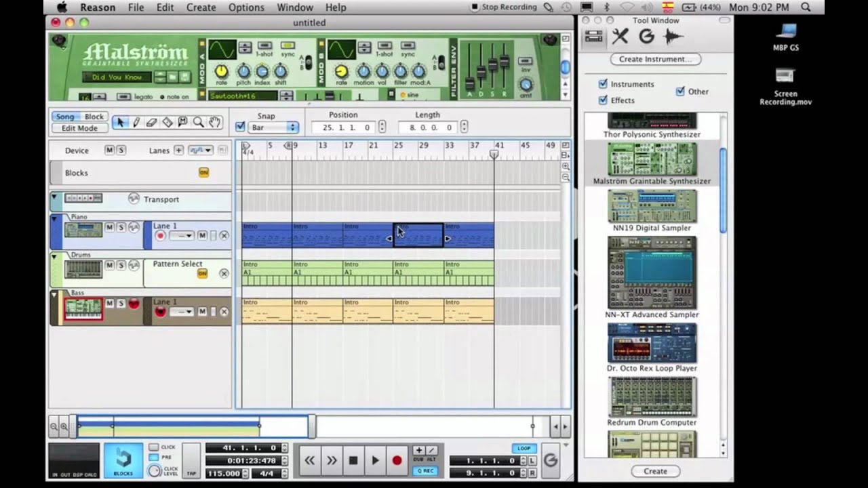The height and width of the screenshot is (488, 868).
Task: Start recording with the red record button
Action: pyautogui.click(x=397, y=460)
